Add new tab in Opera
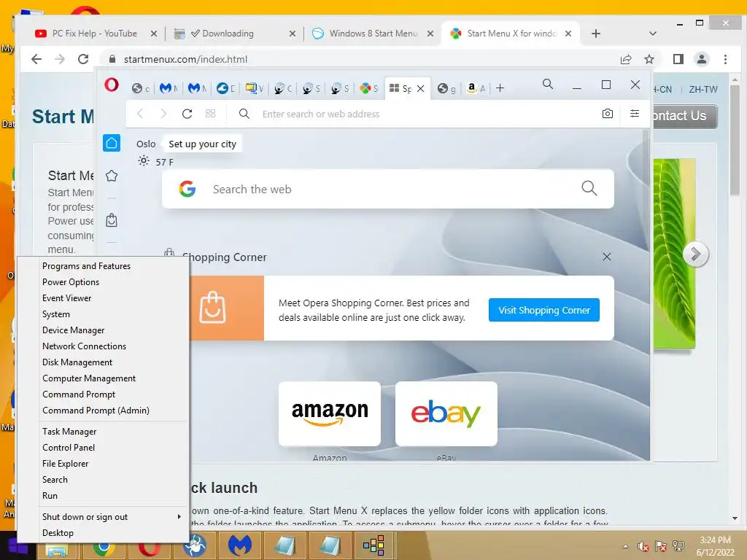 500,88
